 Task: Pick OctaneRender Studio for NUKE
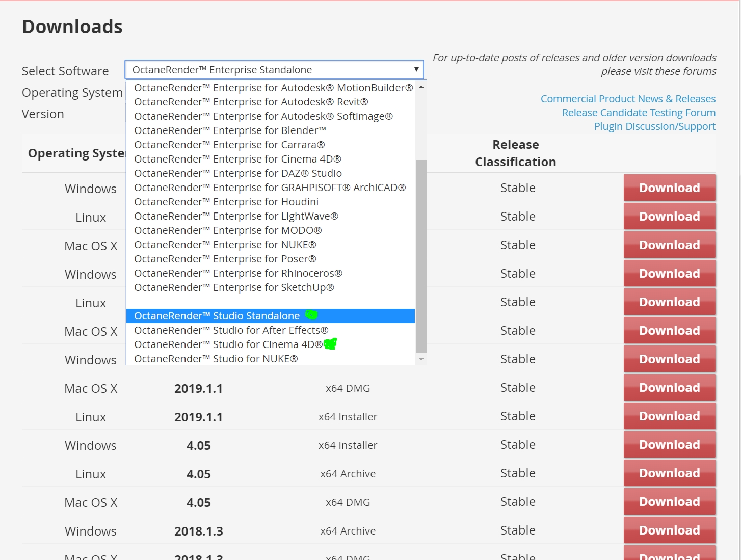[271, 359]
